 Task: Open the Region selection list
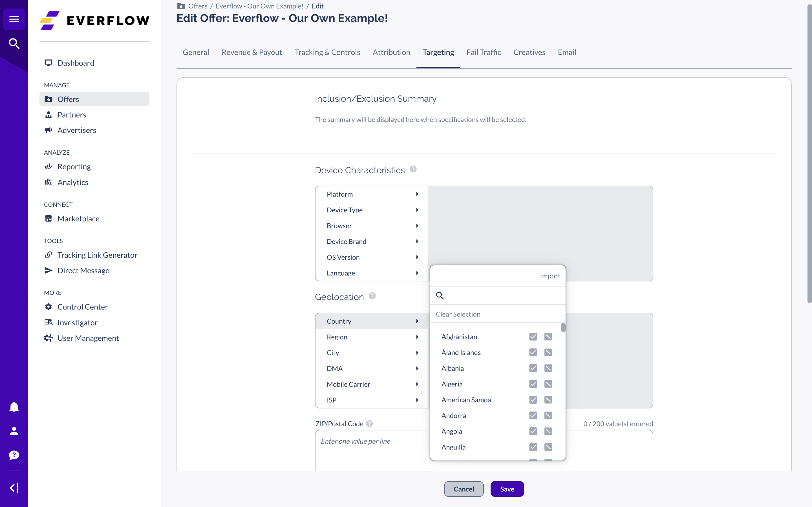417,337
